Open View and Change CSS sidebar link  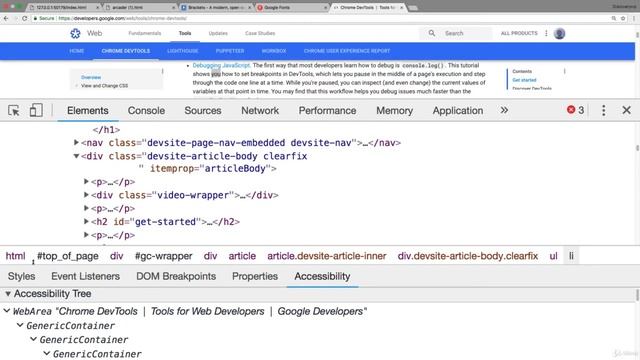coord(104,86)
